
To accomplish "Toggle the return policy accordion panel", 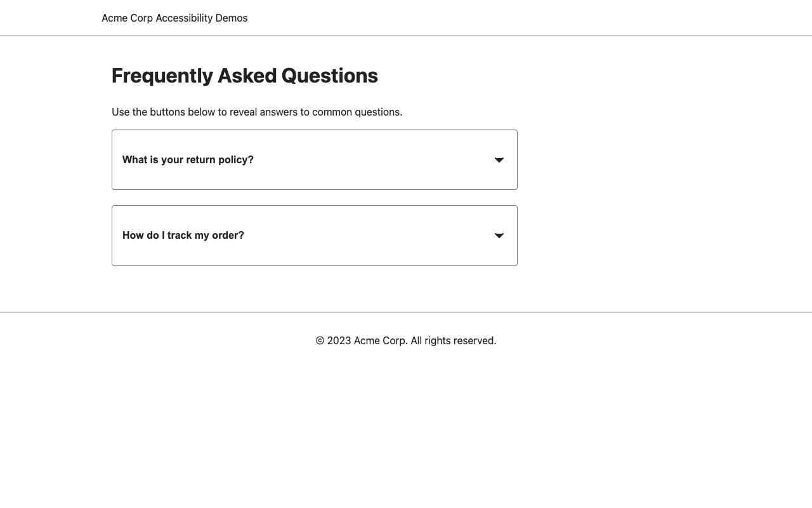I will click(314, 160).
